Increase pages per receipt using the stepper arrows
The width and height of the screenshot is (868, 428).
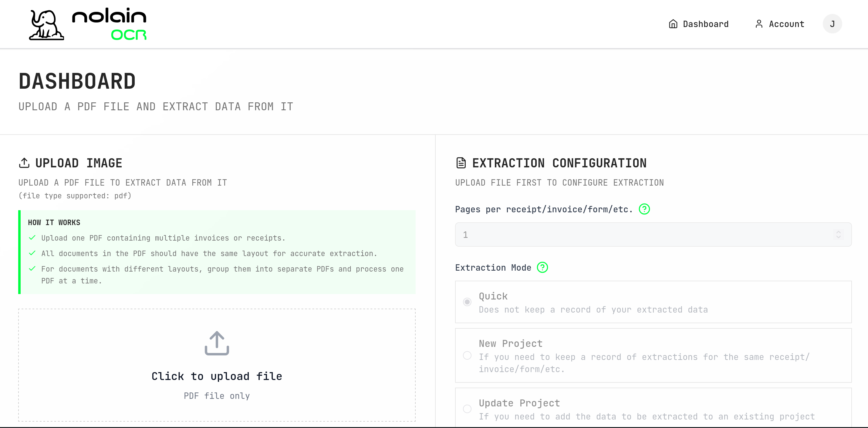839,235
